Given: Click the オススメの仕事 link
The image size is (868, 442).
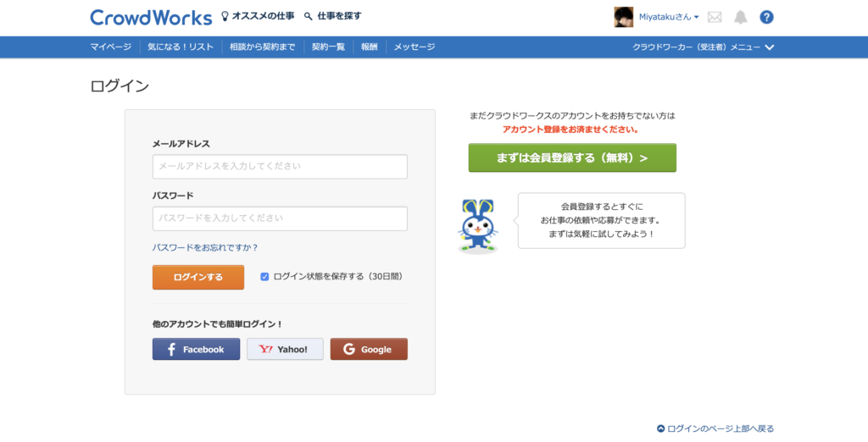Looking at the screenshot, I should tap(263, 16).
